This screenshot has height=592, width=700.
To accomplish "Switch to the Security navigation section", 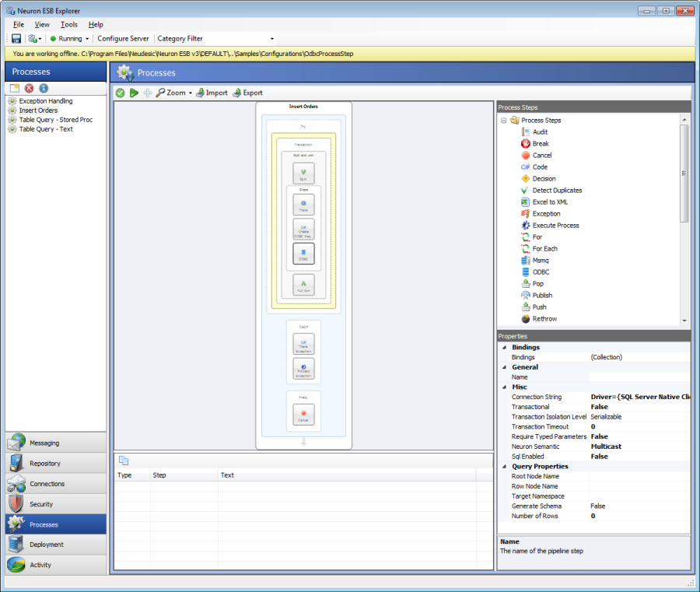I will click(56, 504).
